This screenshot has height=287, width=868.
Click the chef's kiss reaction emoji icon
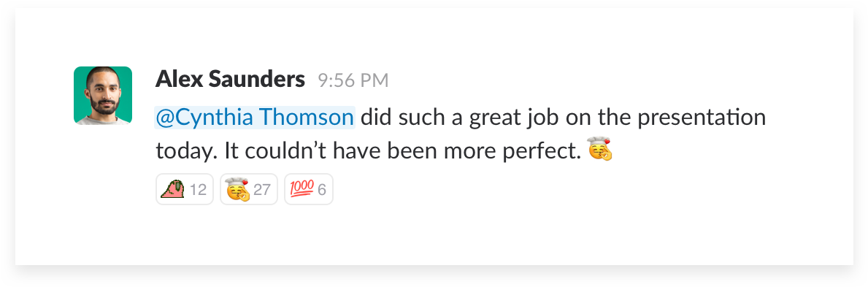pos(237,189)
